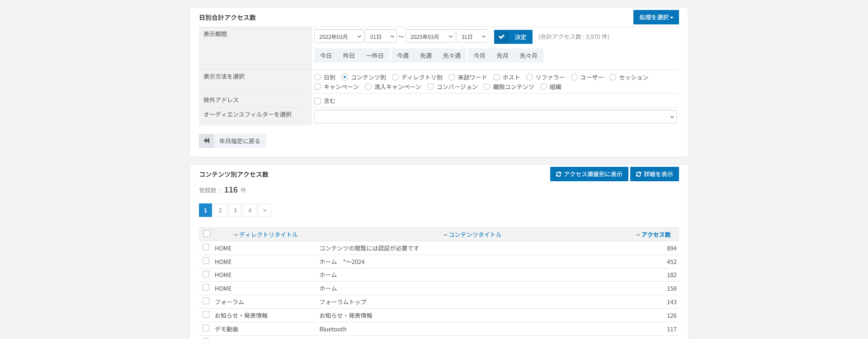The width and height of the screenshot is (868, 339).
Task: Open the start month dropdown 2022年03月
Action: [x=339, y=37]
